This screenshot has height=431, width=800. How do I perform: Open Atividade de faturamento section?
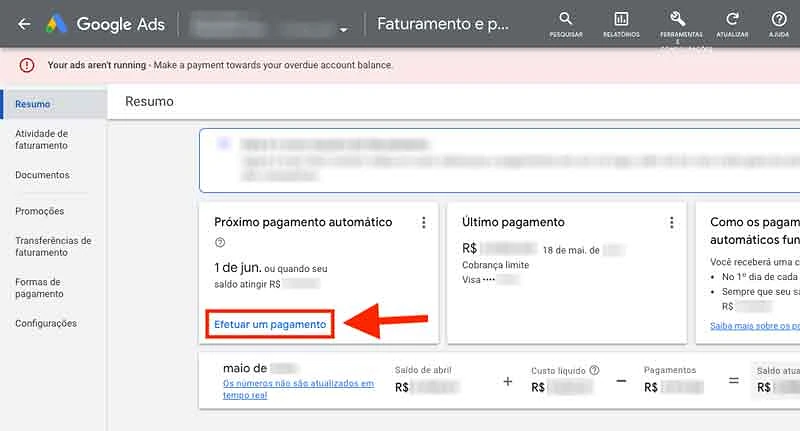coord(41,139)
